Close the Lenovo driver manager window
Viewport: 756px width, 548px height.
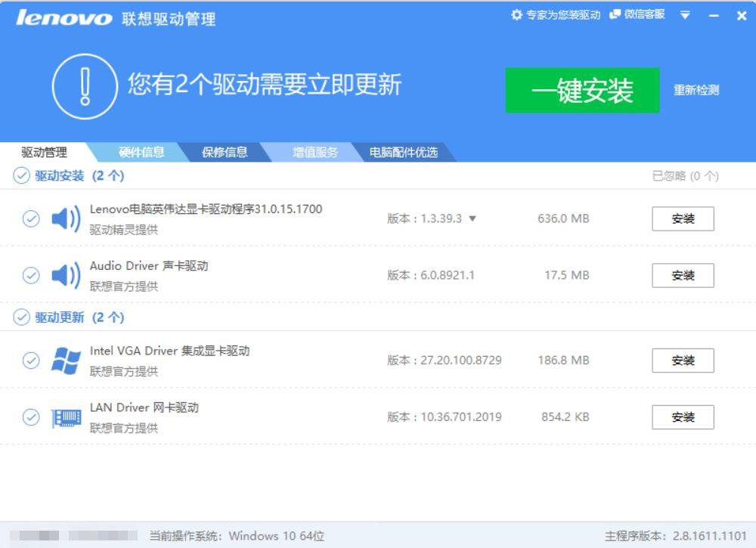pos(742,16)
